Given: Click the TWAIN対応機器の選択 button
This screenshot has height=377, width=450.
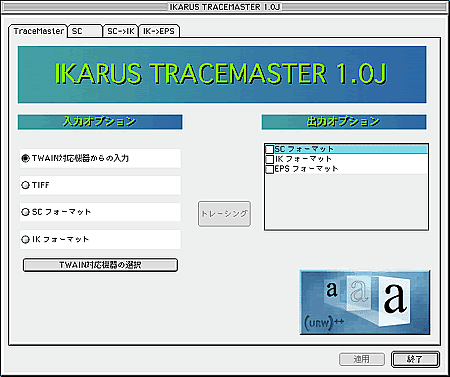Looking at the screenshot, I should 100,265.
